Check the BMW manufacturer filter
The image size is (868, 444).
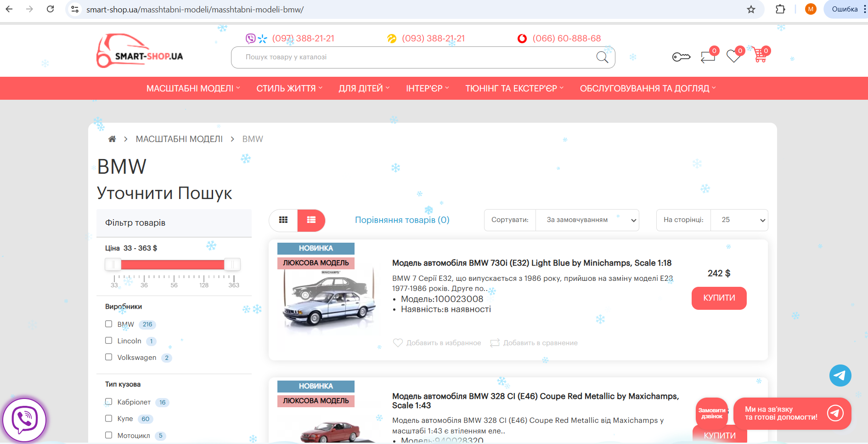(x=109, y=324)
